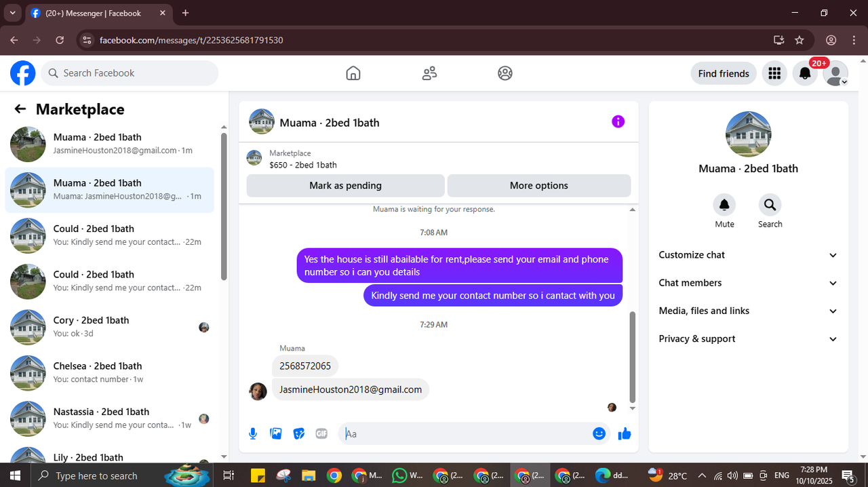
Task: Click More options button
Action: (539, 186)
